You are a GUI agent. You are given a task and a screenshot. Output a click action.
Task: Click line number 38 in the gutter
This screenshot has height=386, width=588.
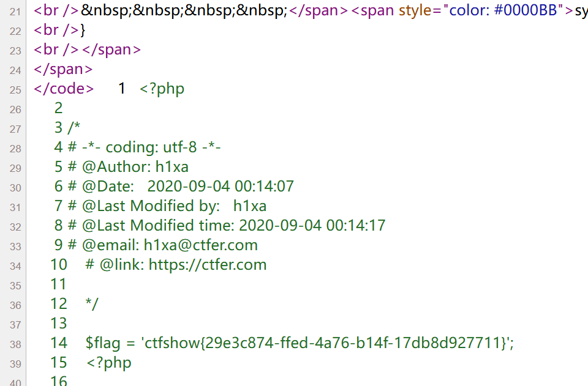[15, 344]
